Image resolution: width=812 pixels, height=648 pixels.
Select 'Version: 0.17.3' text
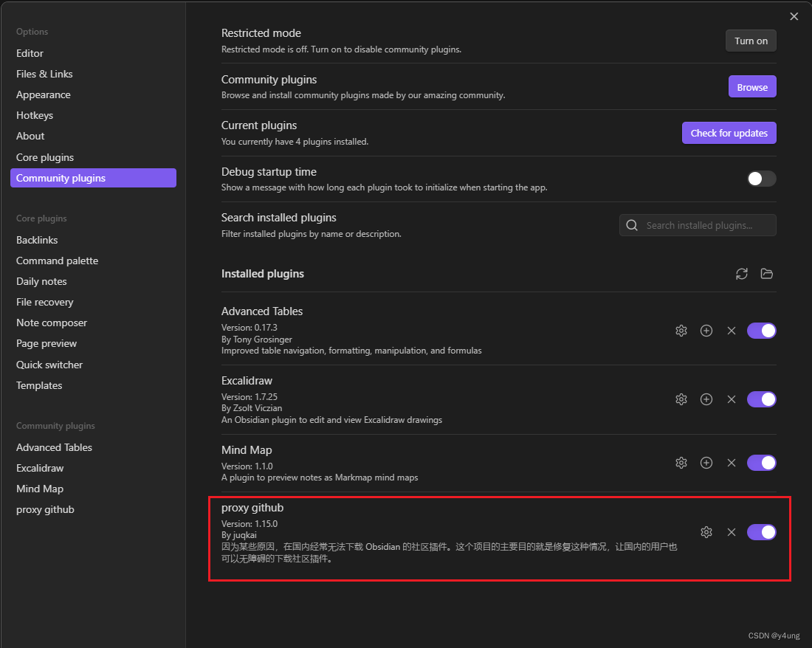(249, 328)
